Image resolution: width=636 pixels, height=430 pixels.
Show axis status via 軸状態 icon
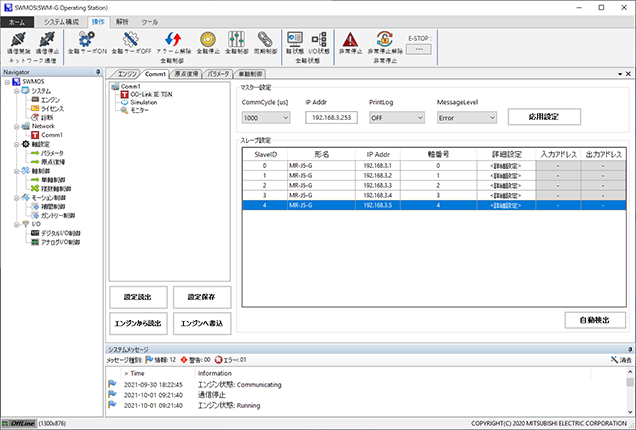[x=295, y=43]
